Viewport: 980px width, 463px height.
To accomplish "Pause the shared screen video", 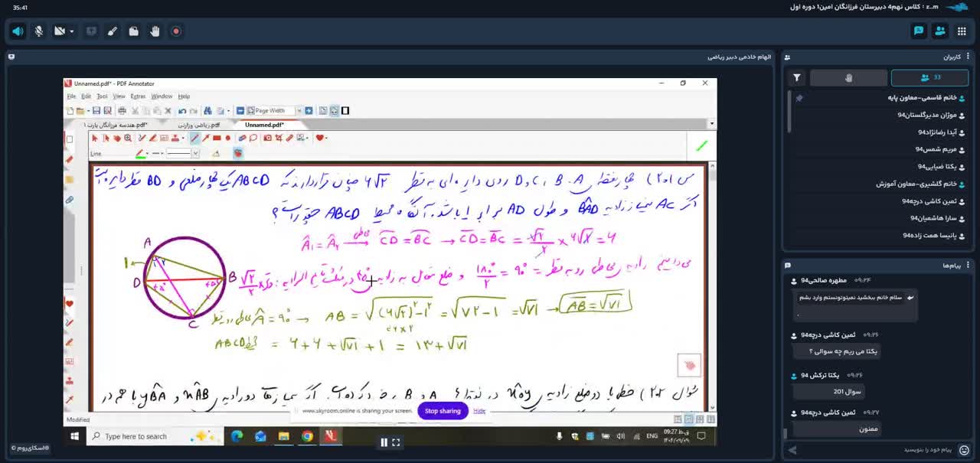I will (384, 442).
